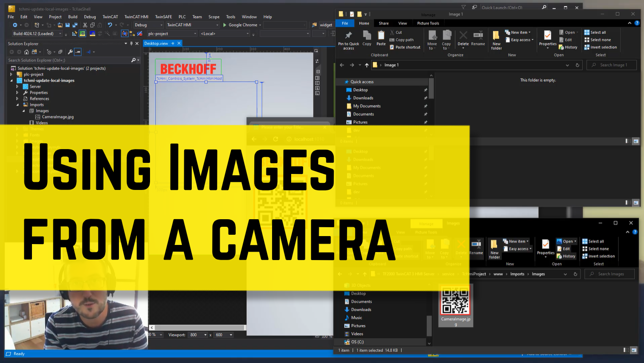Switch Images window to details view
644x363 pixels.
pyautogui.click(x=627, y=350)
